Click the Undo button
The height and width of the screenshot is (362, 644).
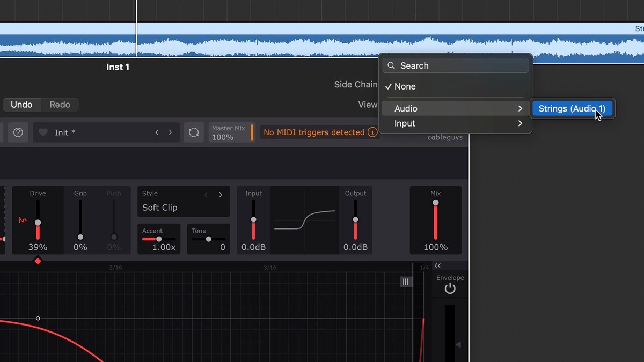tap(21, 105)
